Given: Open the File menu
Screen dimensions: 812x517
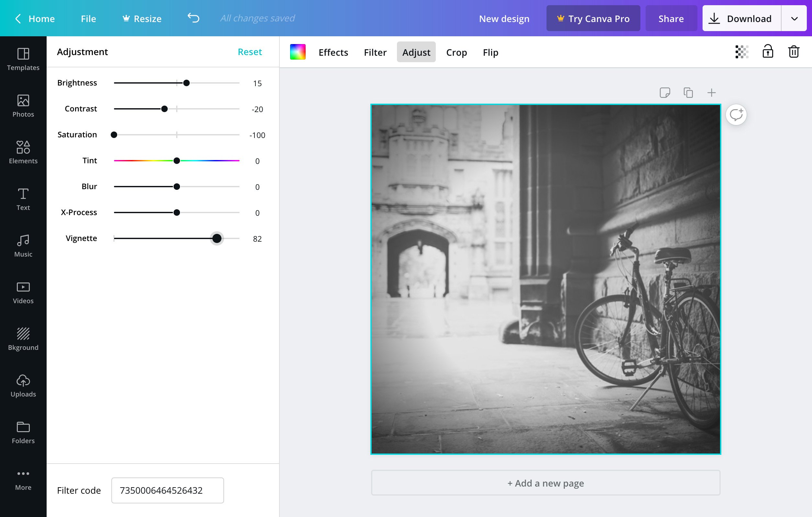Looking at the screenshot, I should click(x=88, y=18).
